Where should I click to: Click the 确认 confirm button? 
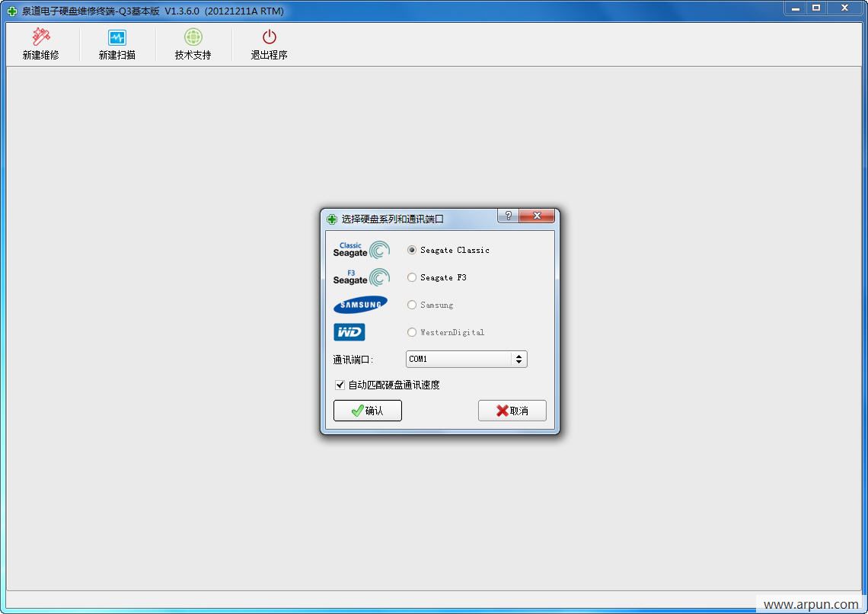368,411
